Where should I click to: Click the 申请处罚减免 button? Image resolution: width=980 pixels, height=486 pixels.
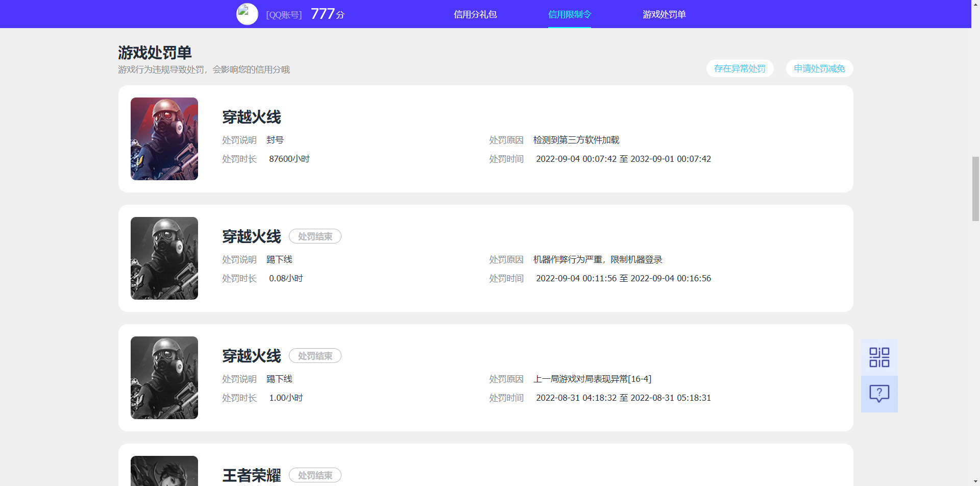[x=819, y=68]
